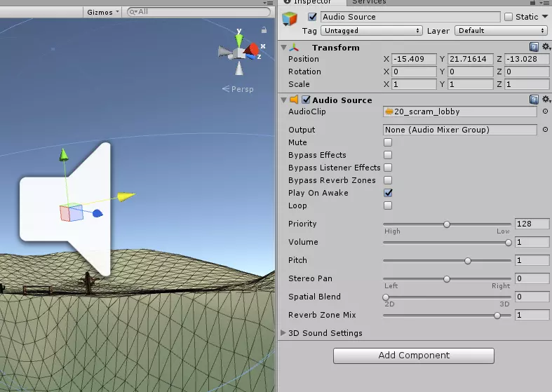Collapse the Transform component foldout
The height and width of the screenshot is (392, 552).
click(x=284, y=47)
